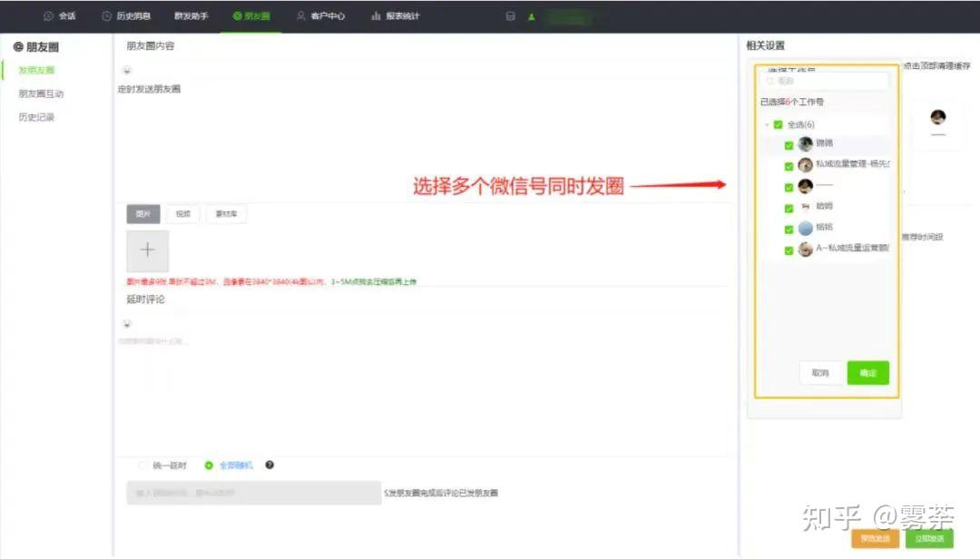Click the database icon in top bar
Screen dimensions: 980x559
pos(511,16)
